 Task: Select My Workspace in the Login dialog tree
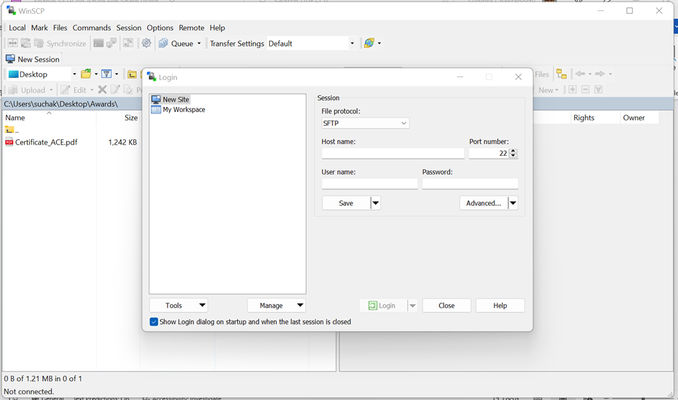(x=178, y=110)
